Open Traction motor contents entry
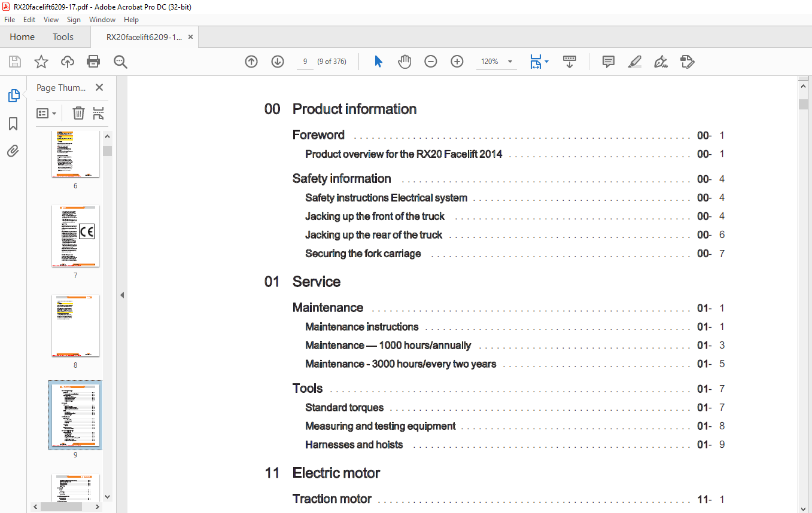This screenshot has height=513, width=812. (x=332, y=499)
